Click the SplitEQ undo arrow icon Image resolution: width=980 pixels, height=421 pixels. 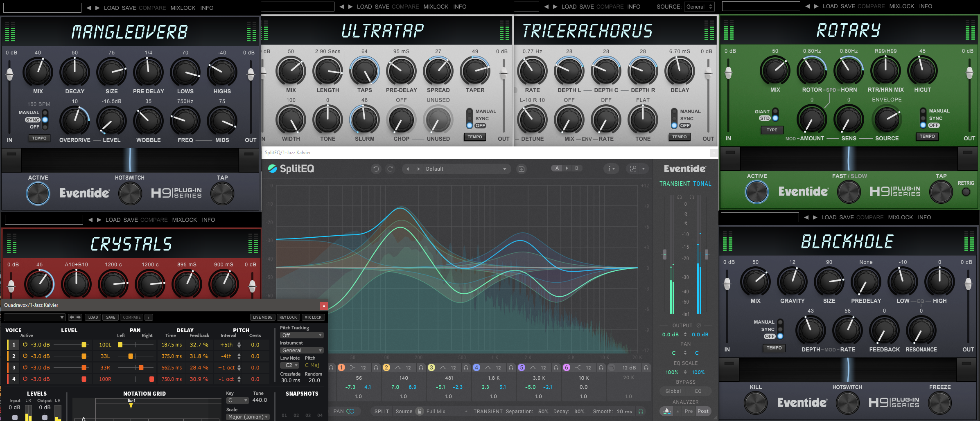tap(376, 169)
